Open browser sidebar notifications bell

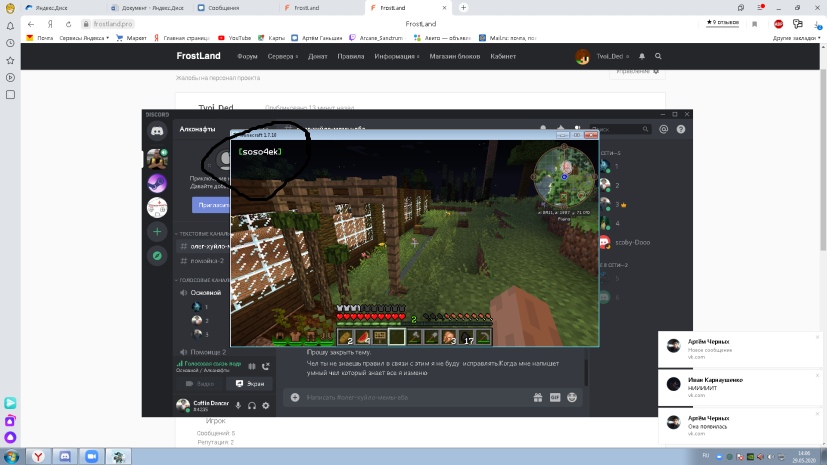tap(10, 26)
